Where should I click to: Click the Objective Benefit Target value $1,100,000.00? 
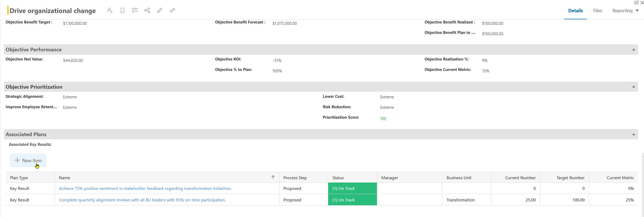click(75, 23)
